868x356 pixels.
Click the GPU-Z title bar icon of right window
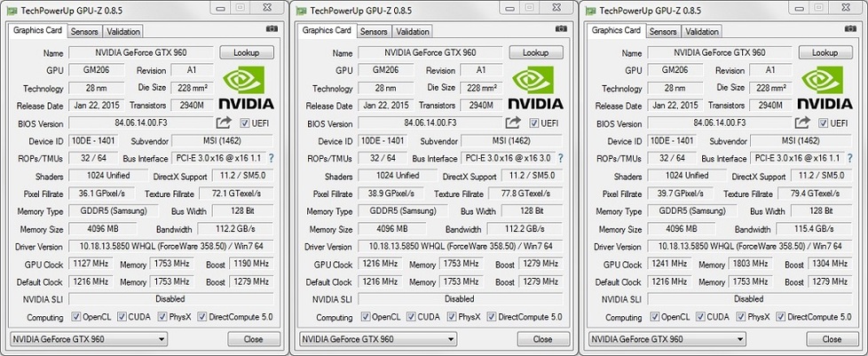[591, 11]
